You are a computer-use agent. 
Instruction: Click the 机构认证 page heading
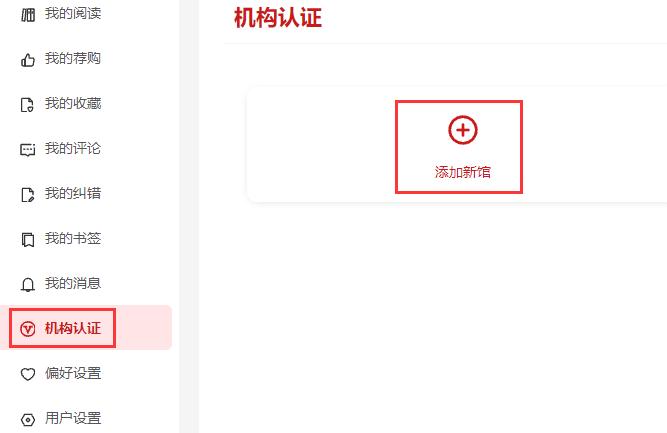coord(278,18)
